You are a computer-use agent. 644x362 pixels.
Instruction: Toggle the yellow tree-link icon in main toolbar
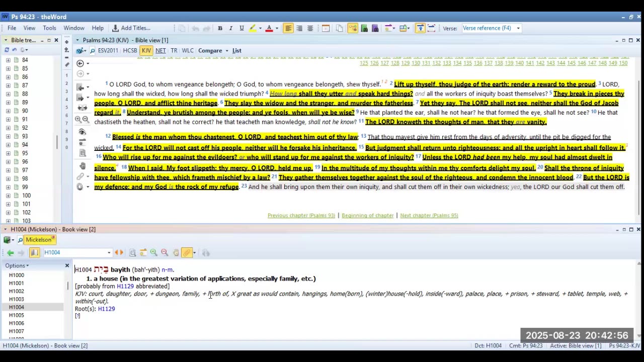[352, 28]
